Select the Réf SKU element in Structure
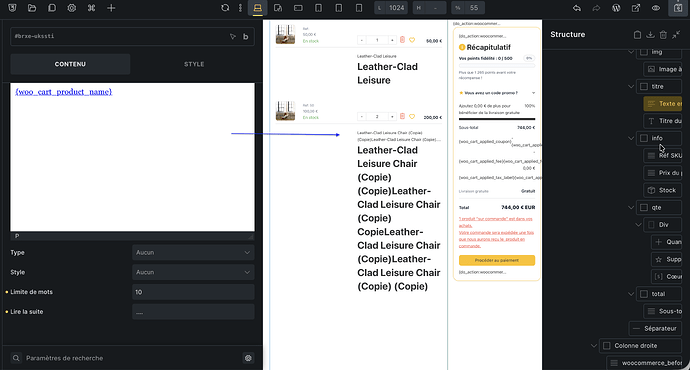The image size is (690, 370). (x=663, y=155)
